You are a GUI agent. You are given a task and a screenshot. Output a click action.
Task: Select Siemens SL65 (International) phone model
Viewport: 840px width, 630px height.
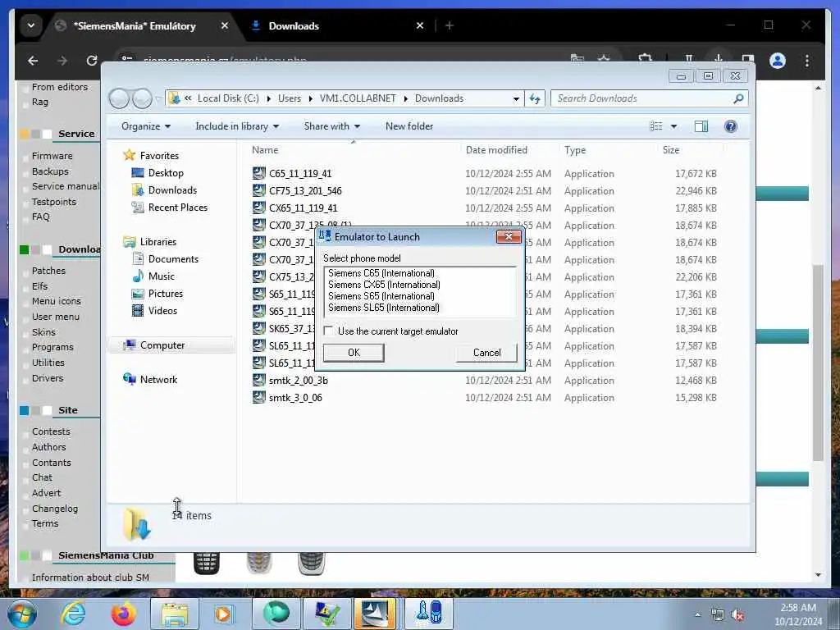pos(384,308)
